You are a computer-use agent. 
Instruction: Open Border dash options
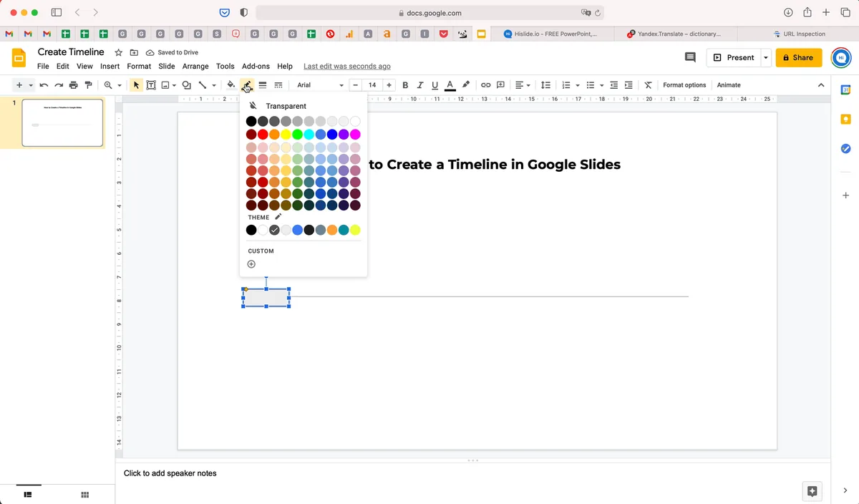278,85
